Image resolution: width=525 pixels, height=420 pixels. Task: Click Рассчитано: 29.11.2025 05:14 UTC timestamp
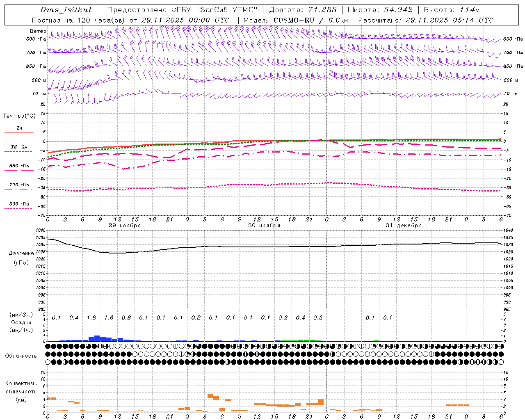click(426, 20)
